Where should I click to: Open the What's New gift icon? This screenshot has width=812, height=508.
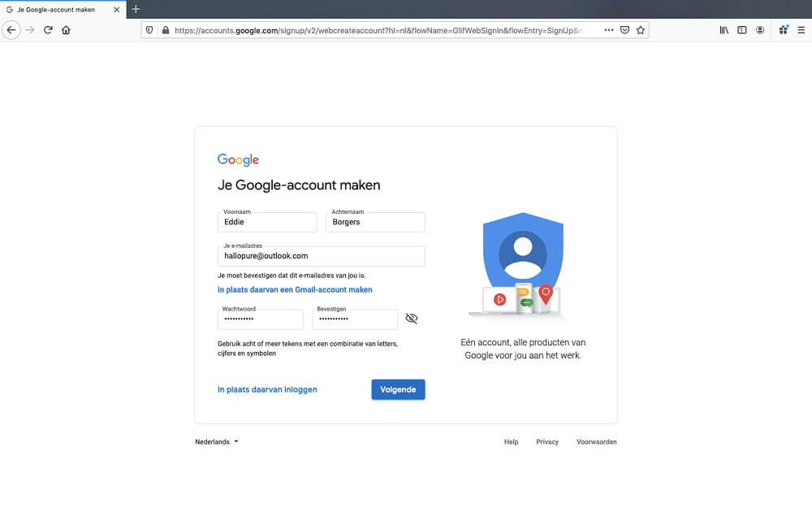[x=784, y=30]
